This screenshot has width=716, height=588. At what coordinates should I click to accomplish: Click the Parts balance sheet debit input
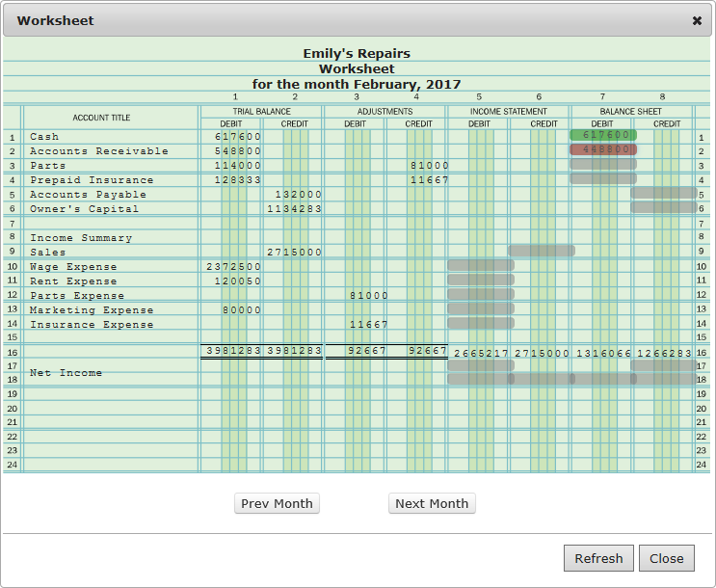(x=603, y=164)
